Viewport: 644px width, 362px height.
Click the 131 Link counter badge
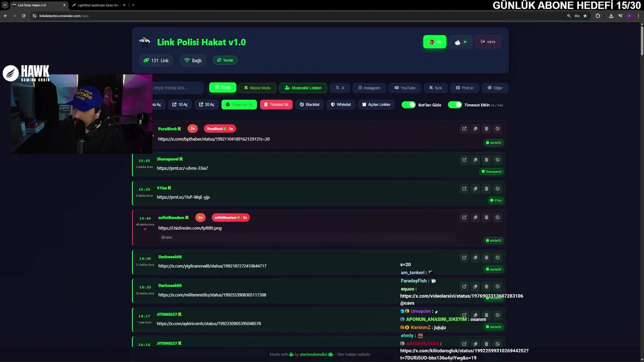pos(156,60)
